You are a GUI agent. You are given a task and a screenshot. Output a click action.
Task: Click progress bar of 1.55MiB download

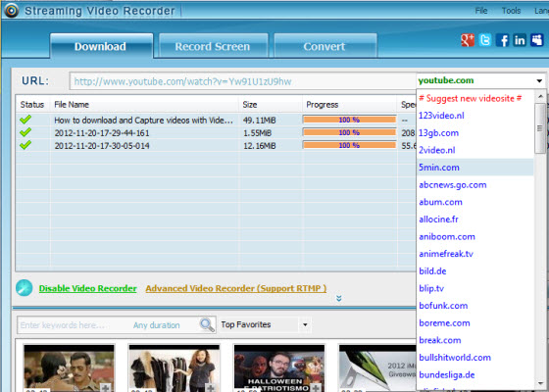pos(349,132)
